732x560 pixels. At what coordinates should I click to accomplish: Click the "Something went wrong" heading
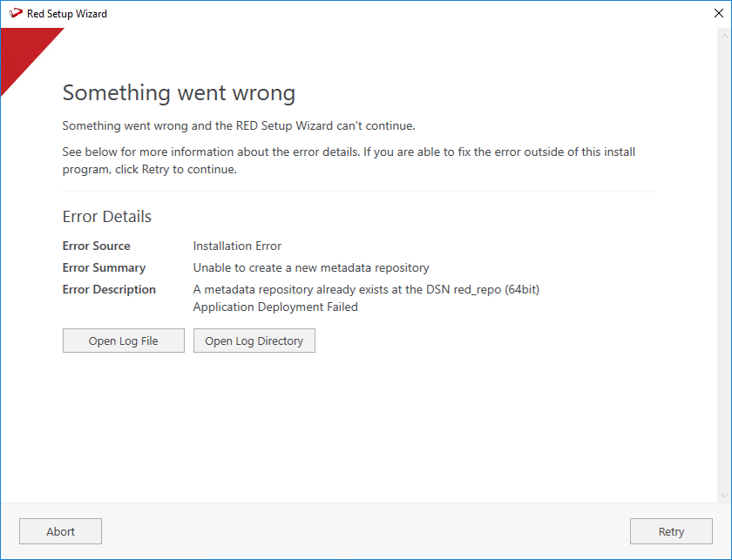179,93
